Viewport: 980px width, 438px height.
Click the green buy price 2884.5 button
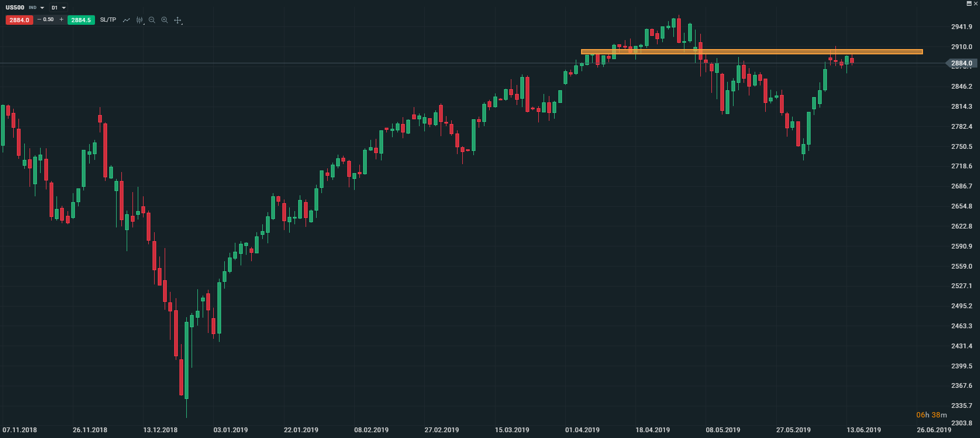(81, 20)
